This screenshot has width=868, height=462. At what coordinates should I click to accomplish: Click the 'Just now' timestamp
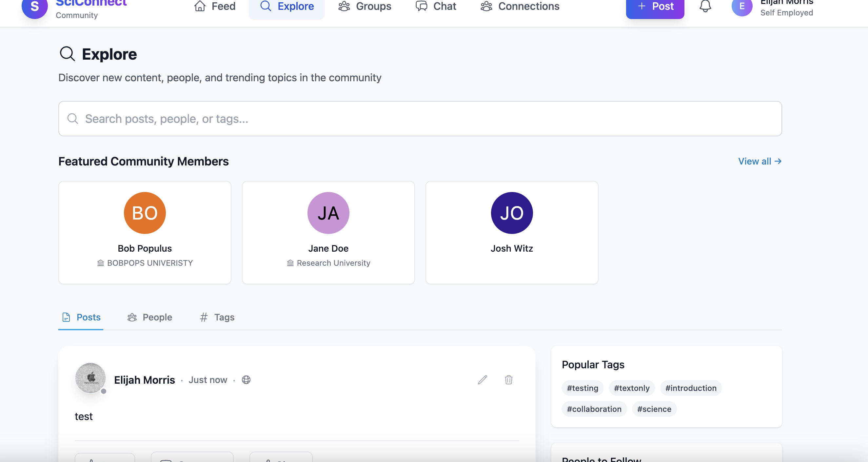point(207,380)
